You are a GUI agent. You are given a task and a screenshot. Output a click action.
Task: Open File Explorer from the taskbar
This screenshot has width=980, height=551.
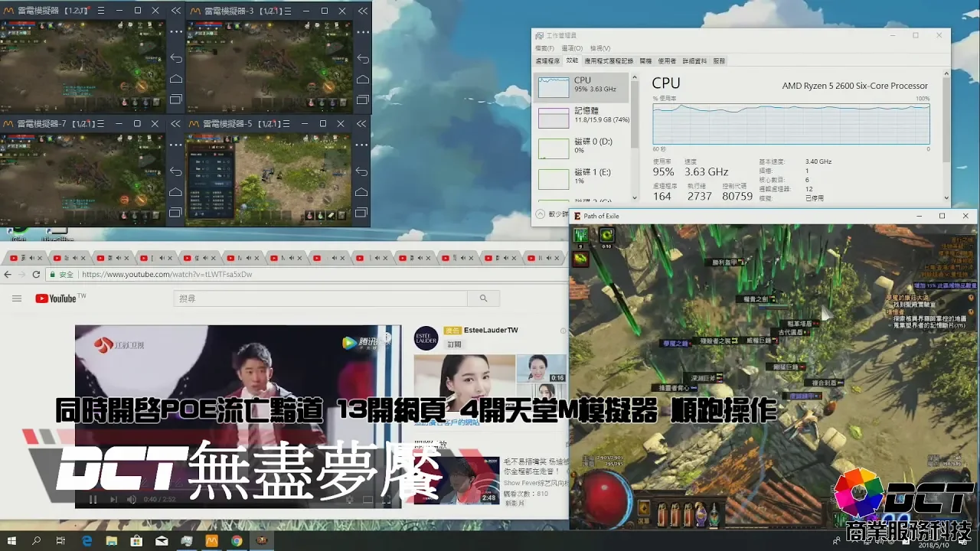[x=112, y=540]
